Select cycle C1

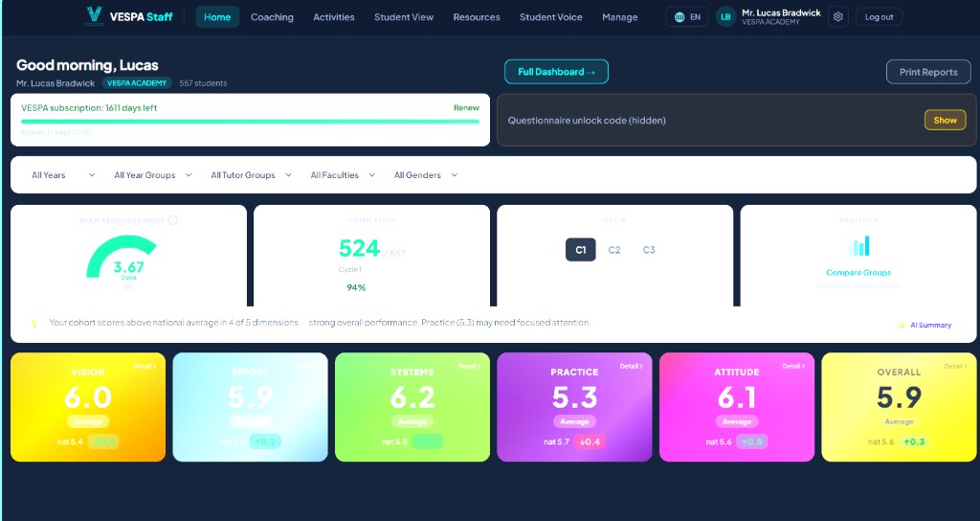point(581,250)
